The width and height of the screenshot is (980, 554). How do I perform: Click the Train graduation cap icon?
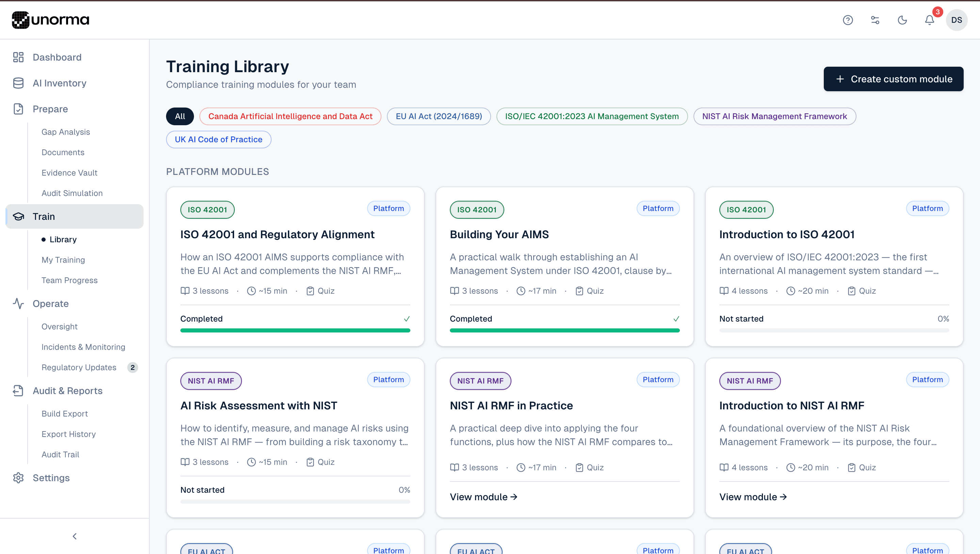tap(18, 216)
